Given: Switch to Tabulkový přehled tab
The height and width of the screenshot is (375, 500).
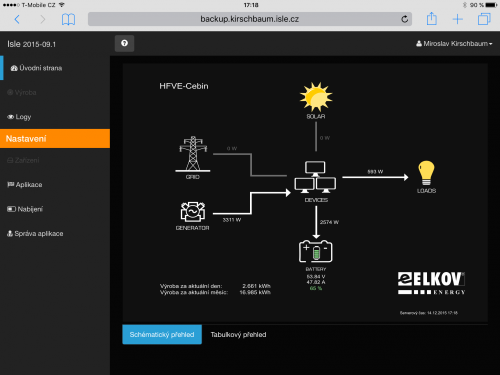Looking at the screenshot, I should pyautogui.click(x=238, y=334).
